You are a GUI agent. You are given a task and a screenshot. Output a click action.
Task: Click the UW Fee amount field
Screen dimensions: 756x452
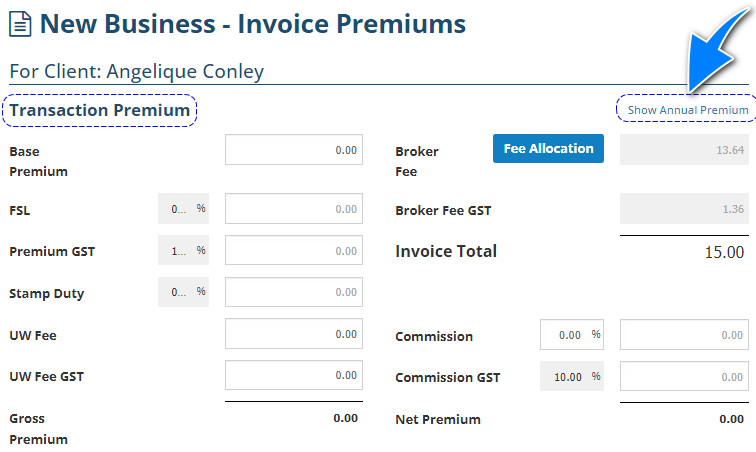(x=292, y=334)
